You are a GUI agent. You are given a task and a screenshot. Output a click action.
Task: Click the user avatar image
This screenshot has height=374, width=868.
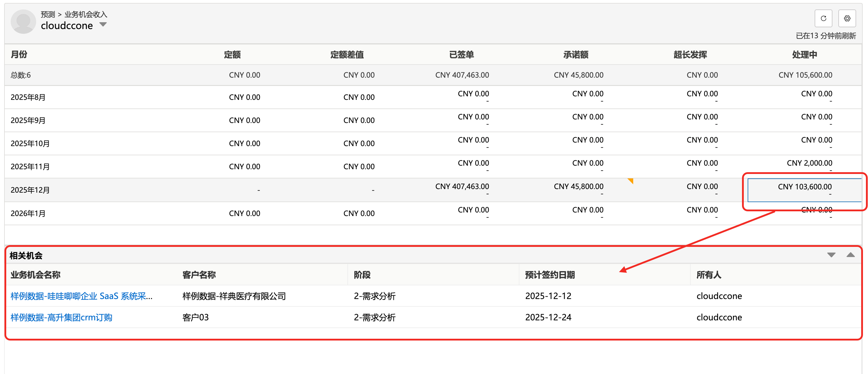(23, 22)
